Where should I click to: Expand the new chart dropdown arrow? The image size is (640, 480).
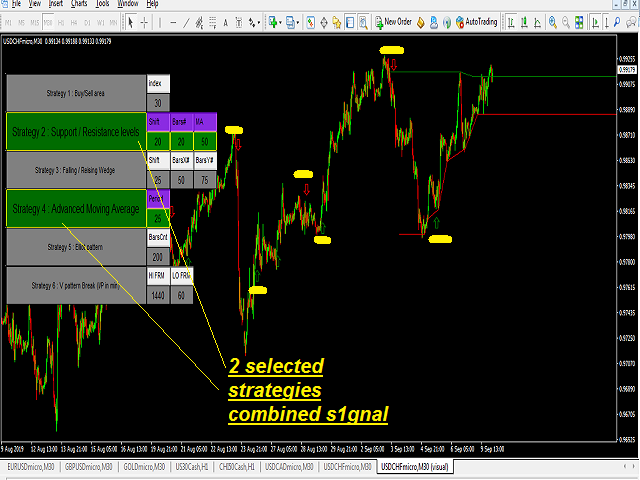coord(280,22)
